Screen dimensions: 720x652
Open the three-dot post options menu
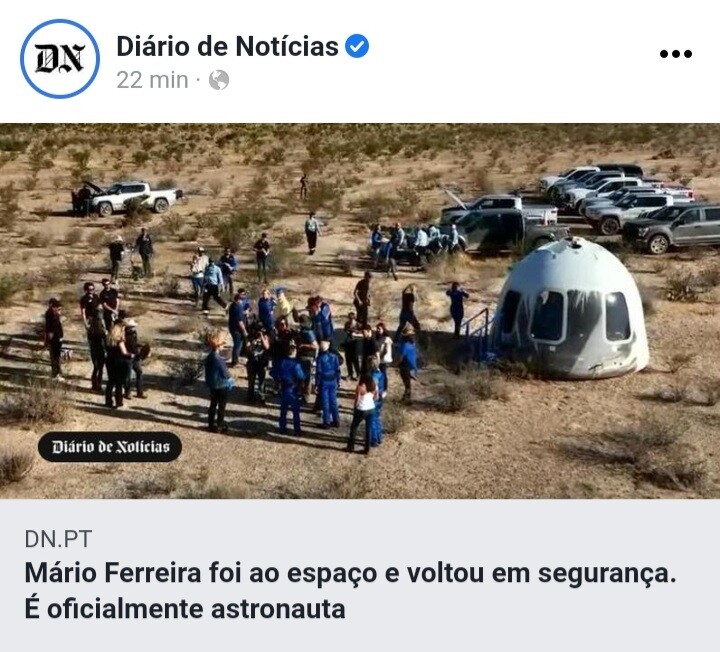675,54
